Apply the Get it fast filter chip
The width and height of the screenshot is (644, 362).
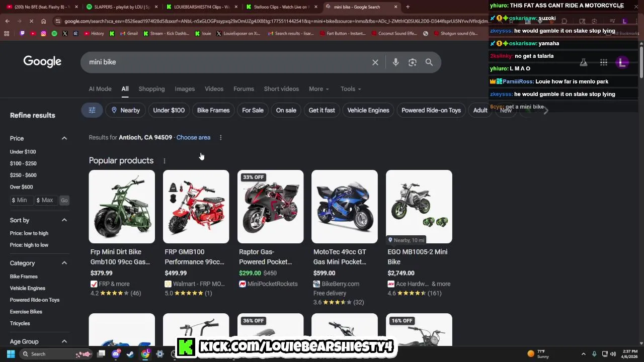321,110
